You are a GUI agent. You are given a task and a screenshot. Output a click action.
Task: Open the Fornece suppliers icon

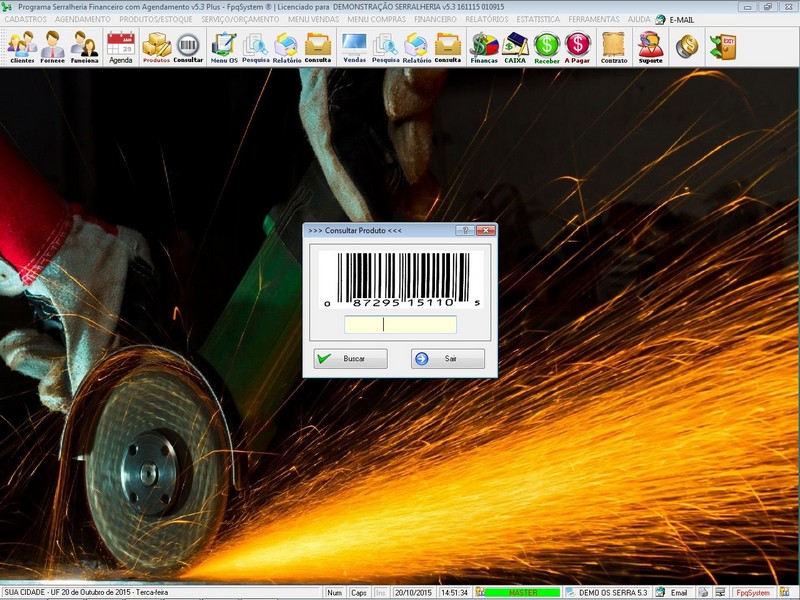click(53, 47)
